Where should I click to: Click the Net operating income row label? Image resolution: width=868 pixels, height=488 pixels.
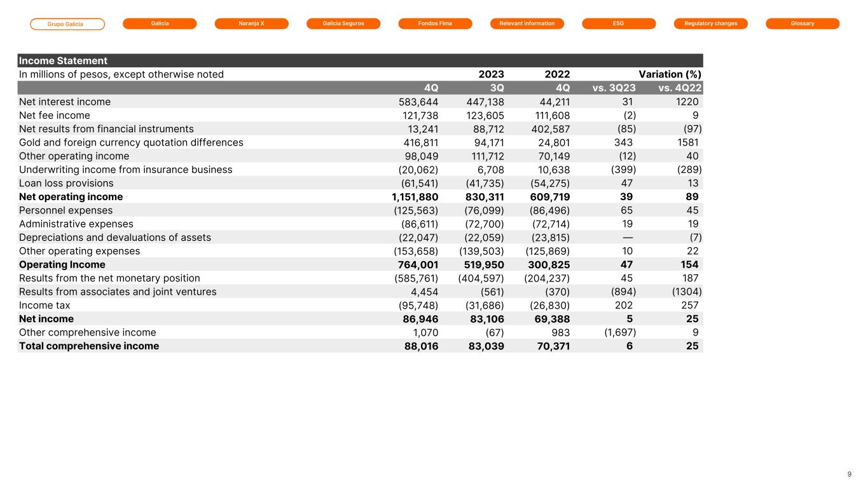pyautogui.click(x=71, y=197)
